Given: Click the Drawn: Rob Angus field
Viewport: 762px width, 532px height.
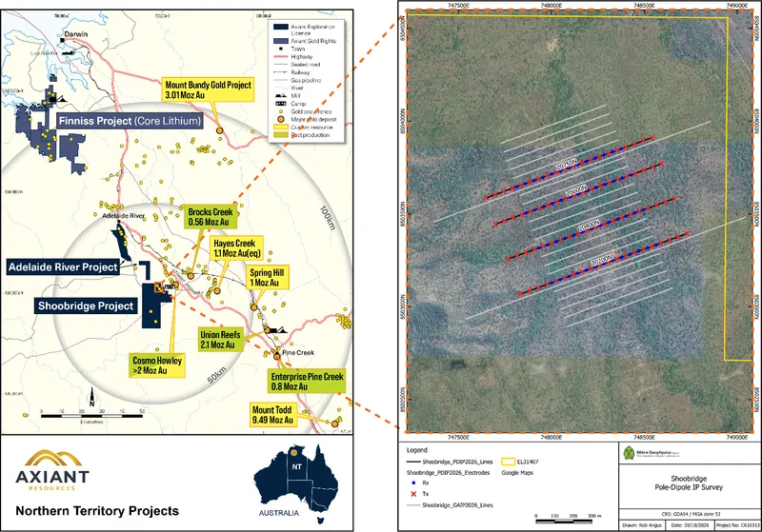Looking at the screenshot, I should click(642, 525).
